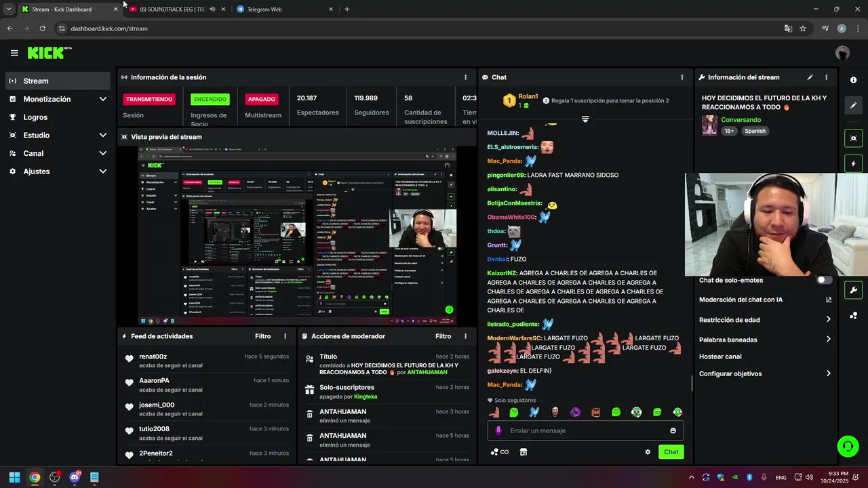Open the browser tab search dropdown
The width and height of the screenshot is (868, 488).
click(x=9, y=9)
